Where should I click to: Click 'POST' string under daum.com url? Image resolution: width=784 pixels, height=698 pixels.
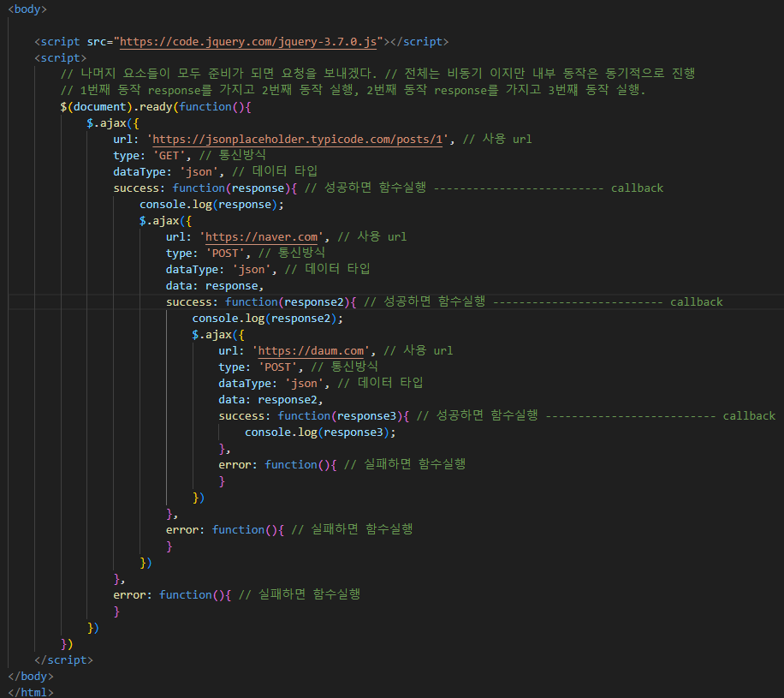pyautogui.click(x=278, y=367)
